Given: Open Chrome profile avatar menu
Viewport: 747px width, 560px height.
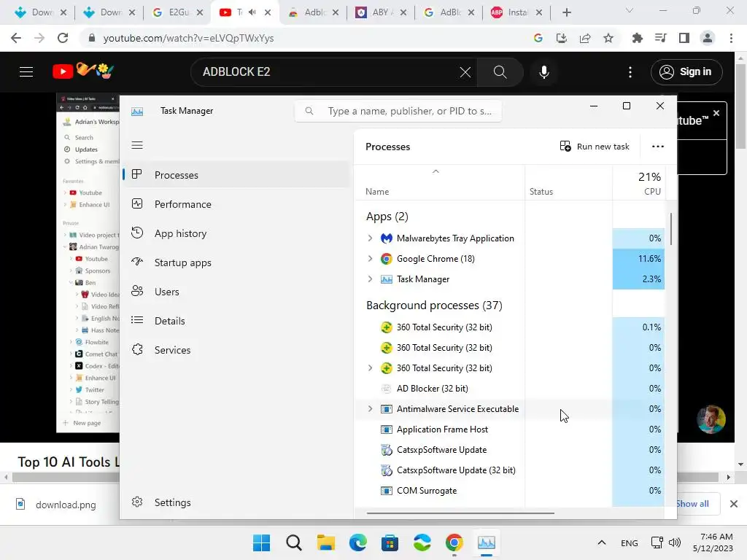Looking at the screenshot, I should click(x=708, y=38).
